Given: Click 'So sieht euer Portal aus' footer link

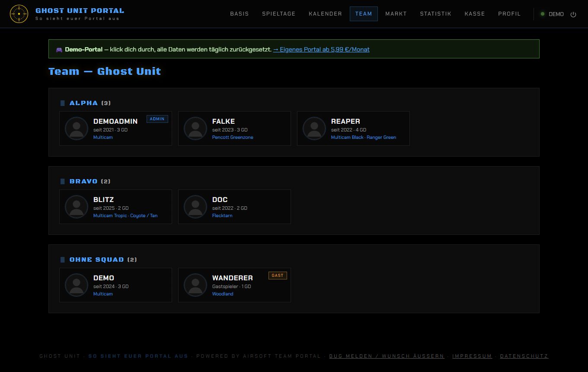Looking at the screenshot, I should 138,356.
